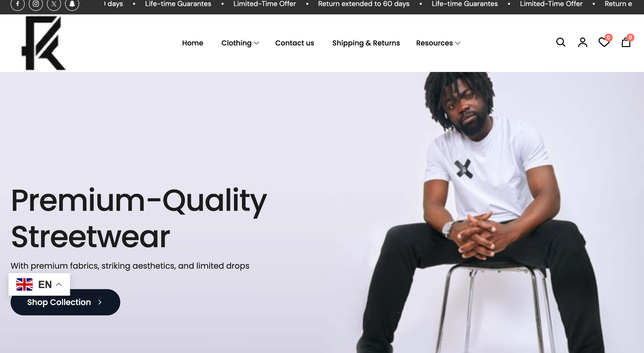Click the FK brand logo
644x353 pixels.
pos(43,43)
